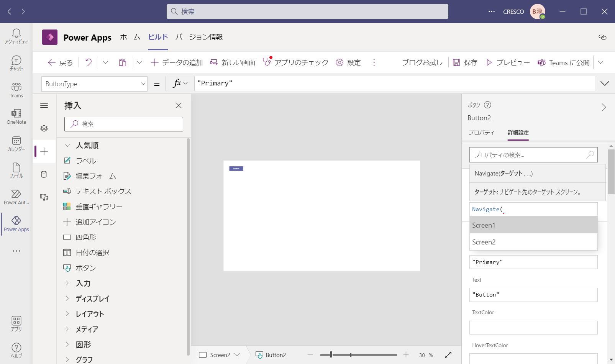Viewport: 615px width, 364px height.
Task: Open the Activity bell icon in Teams sidebar
Action: pos(16,36)
